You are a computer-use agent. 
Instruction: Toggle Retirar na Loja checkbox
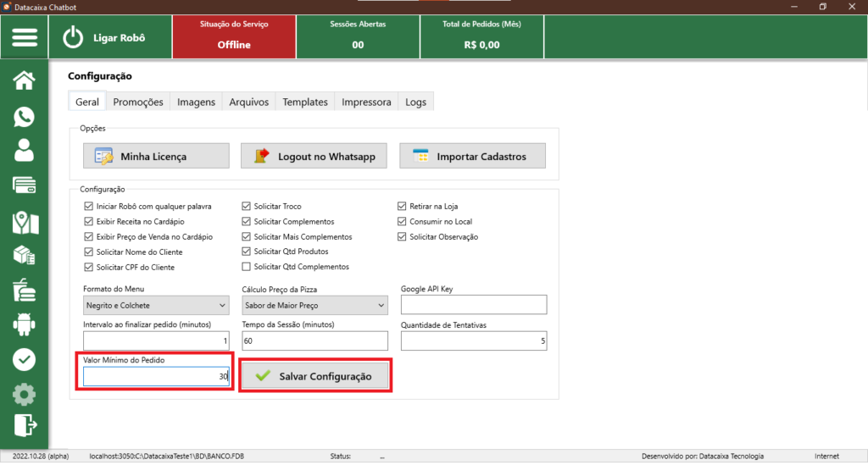[x=403, y=206]
